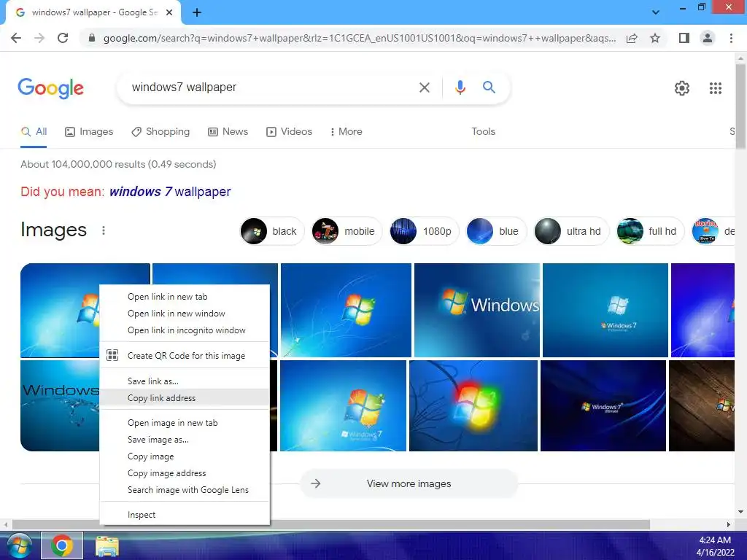Click the three-dot options next to Images heading
Screen dimensions: 747x560
(x=104, y=230)
